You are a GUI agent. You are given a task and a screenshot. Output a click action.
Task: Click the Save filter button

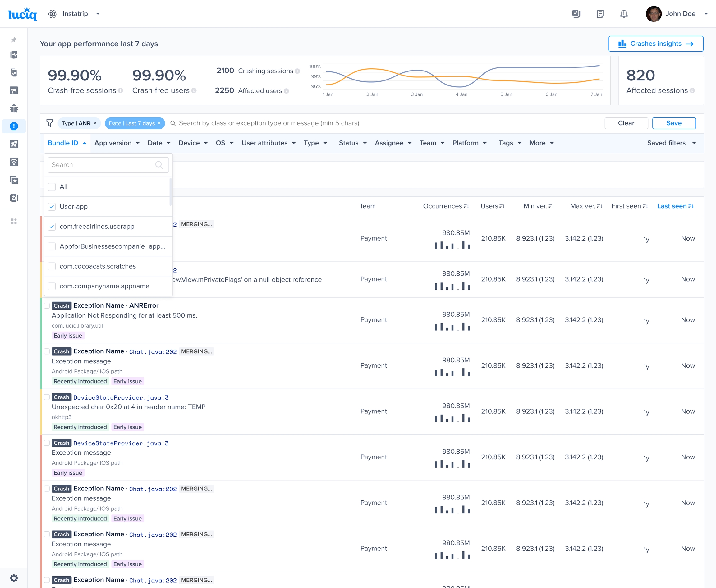click(674, 123)
